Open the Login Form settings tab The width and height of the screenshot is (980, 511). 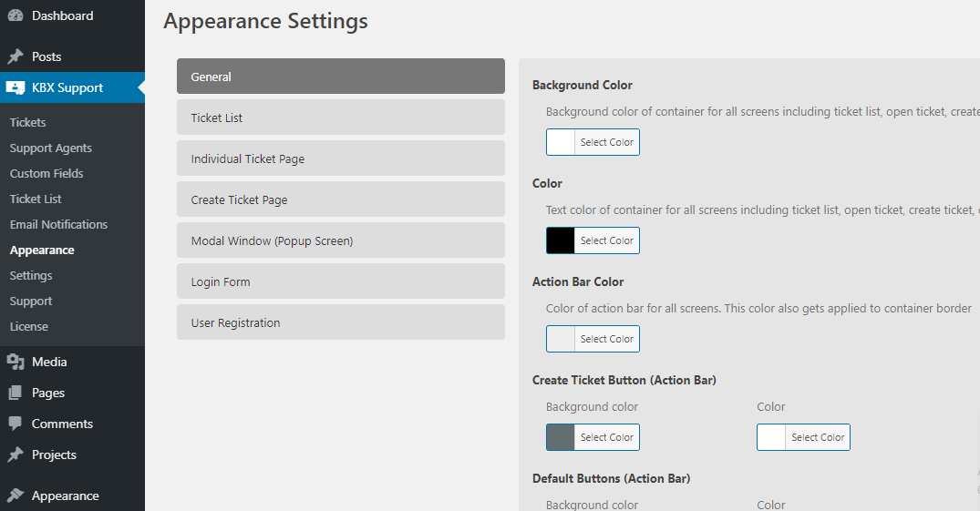point(341,281)
